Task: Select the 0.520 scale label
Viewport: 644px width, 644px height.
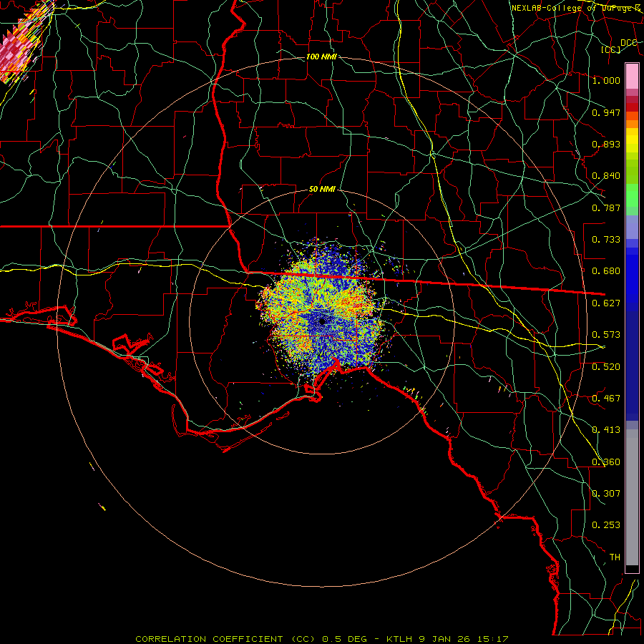Action: tap(606, 366)
